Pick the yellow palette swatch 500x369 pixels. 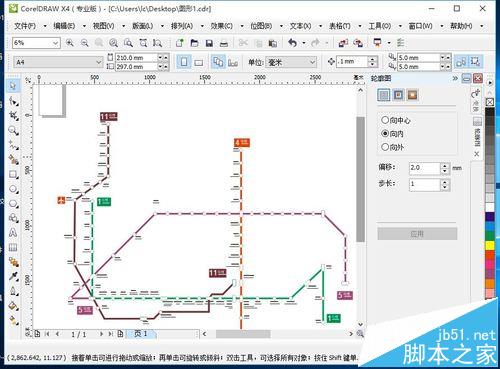click(x=490, y=246)
